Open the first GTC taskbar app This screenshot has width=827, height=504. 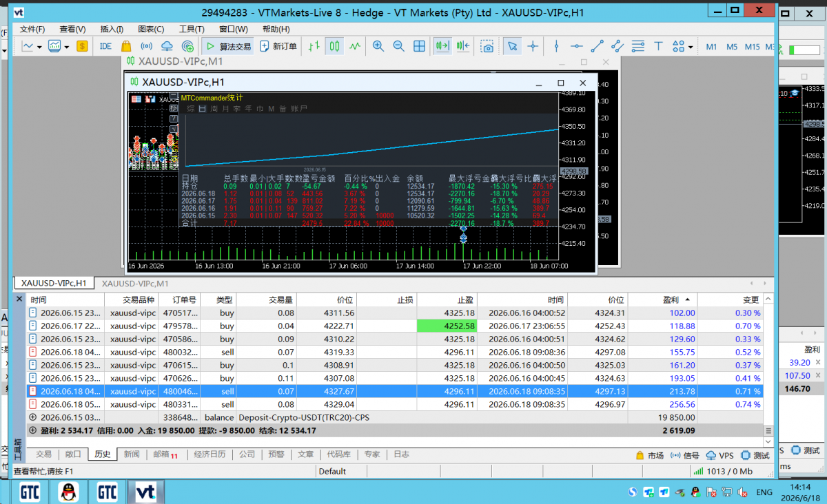30,492
